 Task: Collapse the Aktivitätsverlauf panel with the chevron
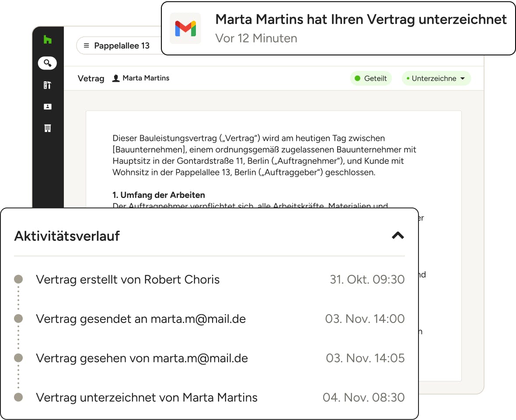coord(397,236)
